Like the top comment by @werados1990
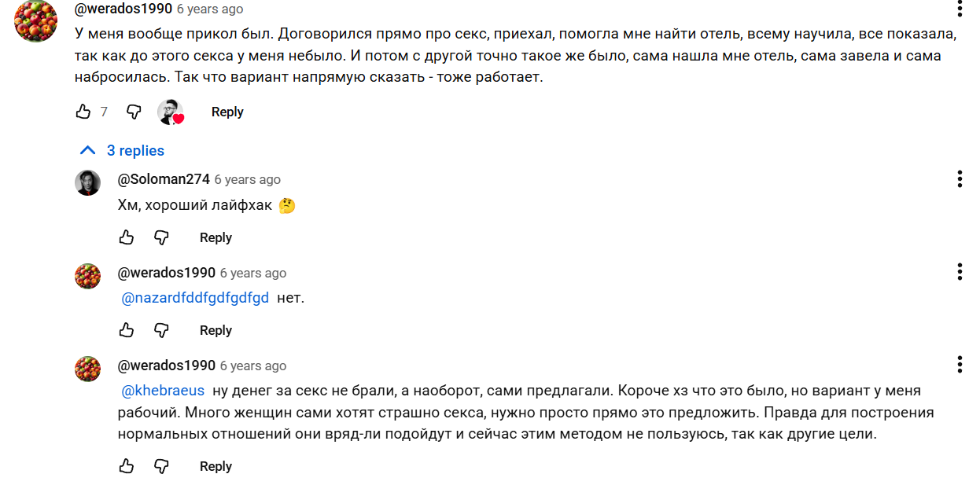 click(x=83, y=112)
